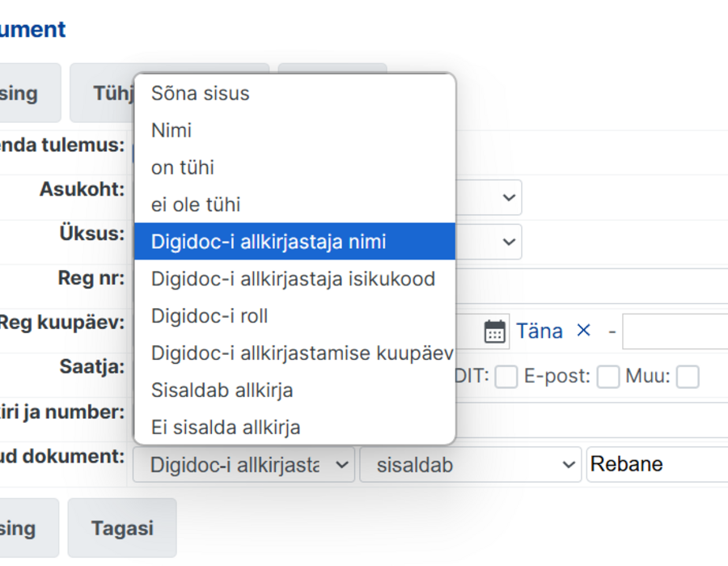This screenshot has width=728, height=566.
Task: Select the 'Ei sisalda allkirja' option
Action: [x=294, y=426]
